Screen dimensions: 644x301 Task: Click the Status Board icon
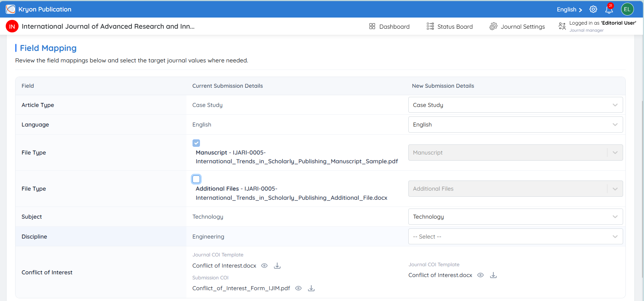(x=430, y=26)
